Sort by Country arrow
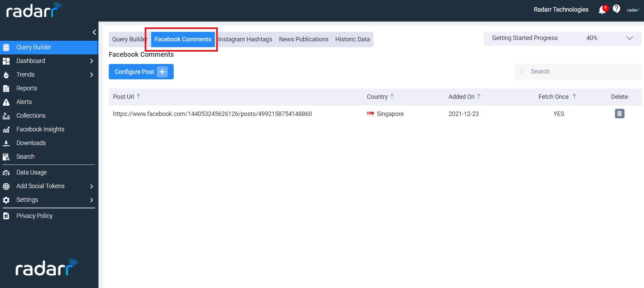The image size is (644, 288). 392,96
